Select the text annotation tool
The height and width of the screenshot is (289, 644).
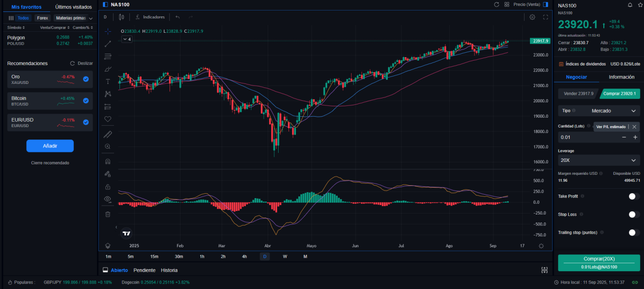108,81
